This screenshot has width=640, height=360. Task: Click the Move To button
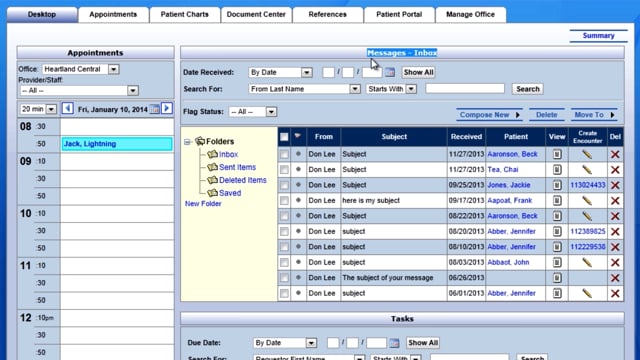click(594, 115)
